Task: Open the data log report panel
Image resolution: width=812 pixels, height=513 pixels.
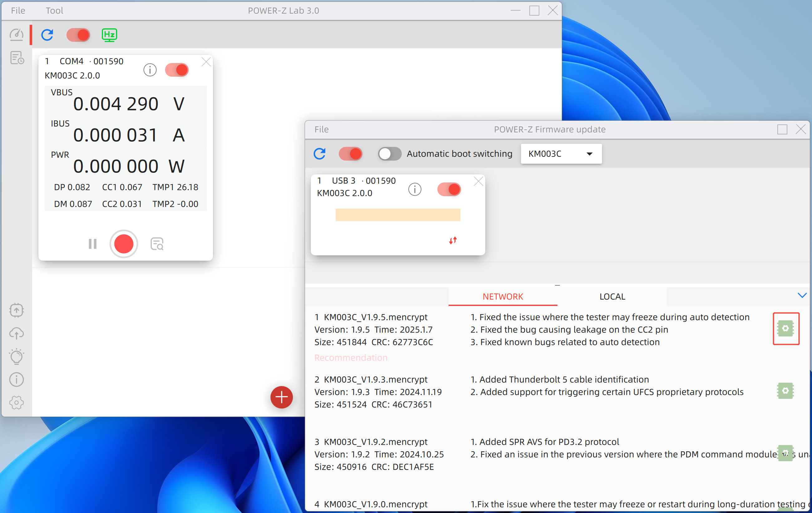Action: tap(17, 58)
